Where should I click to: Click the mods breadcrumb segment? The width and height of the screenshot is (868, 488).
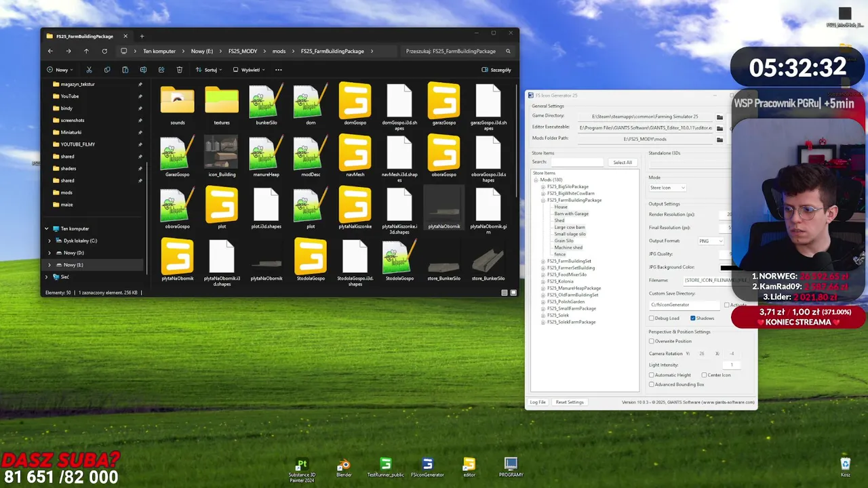click(x=279, y=51)
